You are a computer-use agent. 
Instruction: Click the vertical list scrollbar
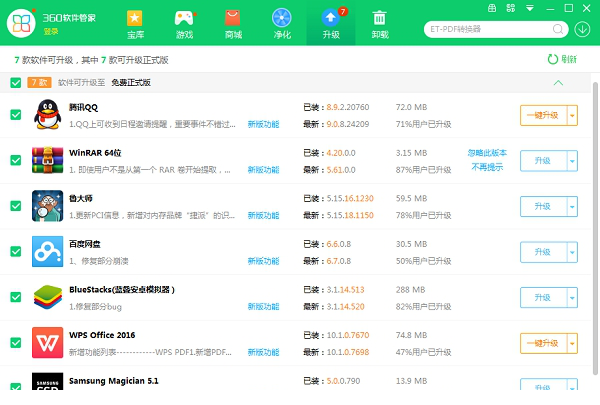click(x=595, y=229)
